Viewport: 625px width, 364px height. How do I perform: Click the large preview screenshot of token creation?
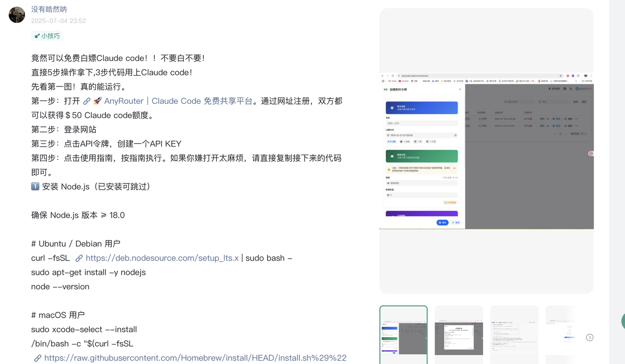click(486, 151)
